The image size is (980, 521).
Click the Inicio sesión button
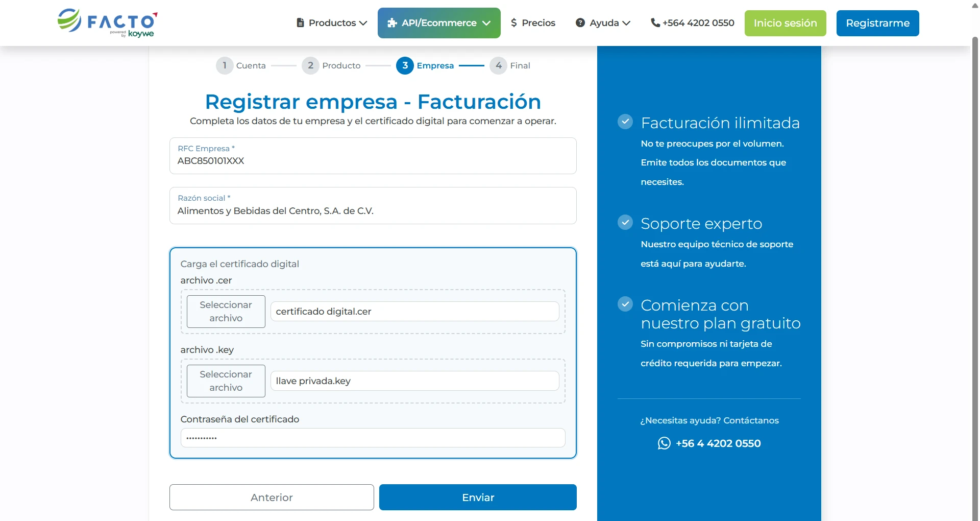(x=785, y=23)
